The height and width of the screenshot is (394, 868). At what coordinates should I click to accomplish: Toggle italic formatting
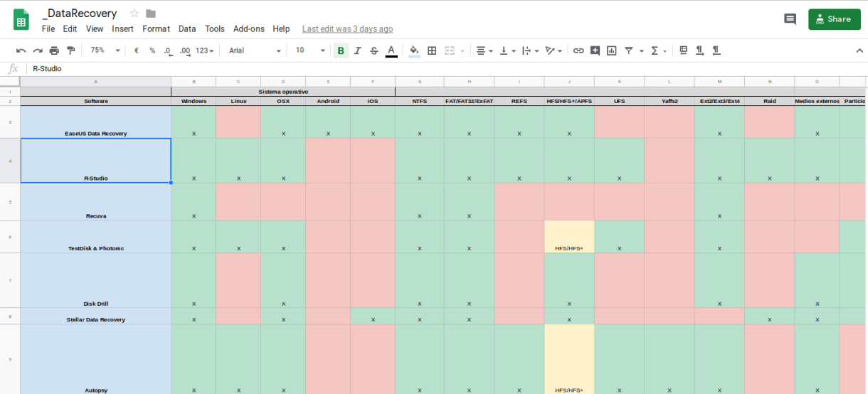coord(358,50)
